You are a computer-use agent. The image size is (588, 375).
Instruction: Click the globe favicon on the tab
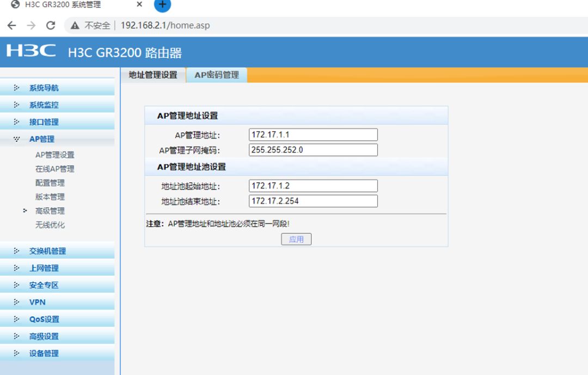point(15,4)
